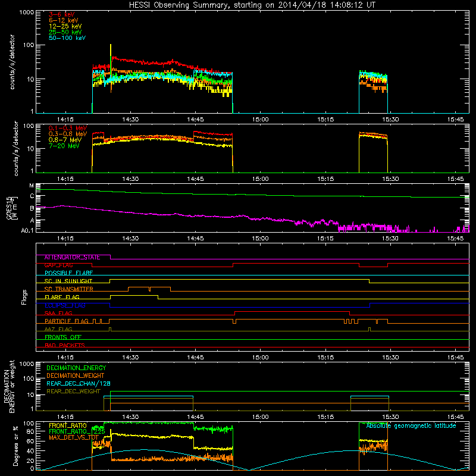Select the REAR_DEC_WEIGHT legend label
The width and height of the screenshot is (476, 476).
click(73, 392)
